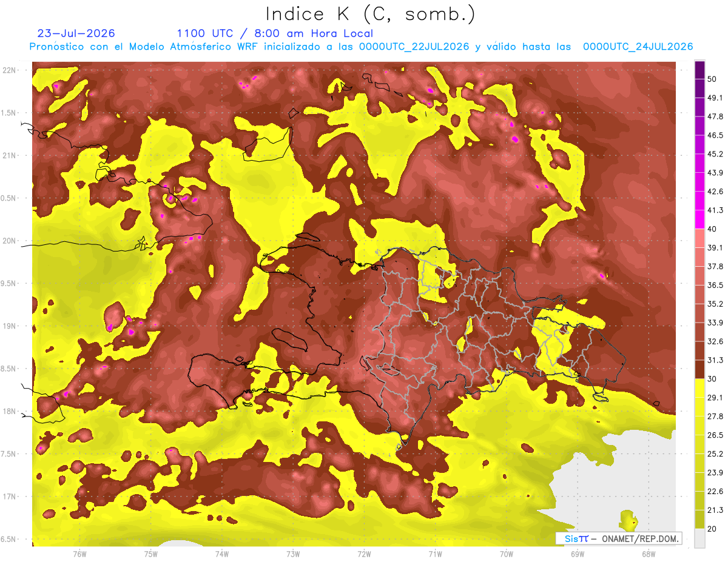Screen dimensions: 728x562
Task: Click the legend value "22.6"
Action: [x=715, y=492]
